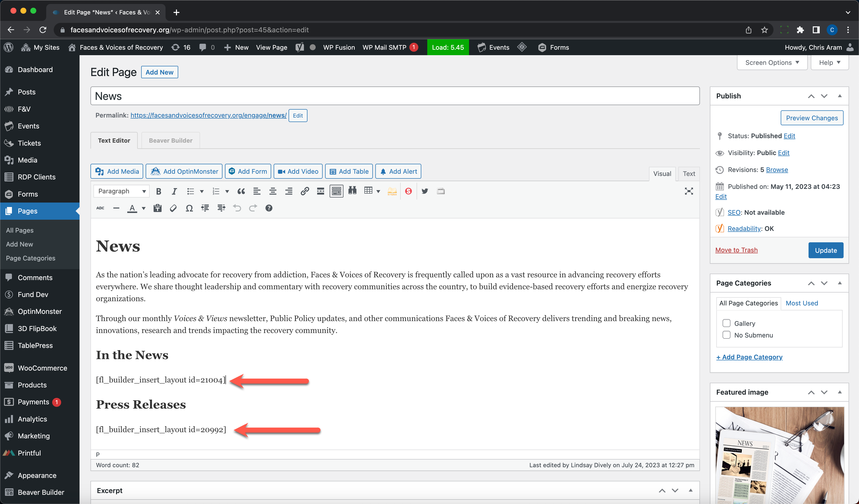Click the undo arrow in toolbar
The width and height of the screenshot is (859, 504).
point(237,208)
